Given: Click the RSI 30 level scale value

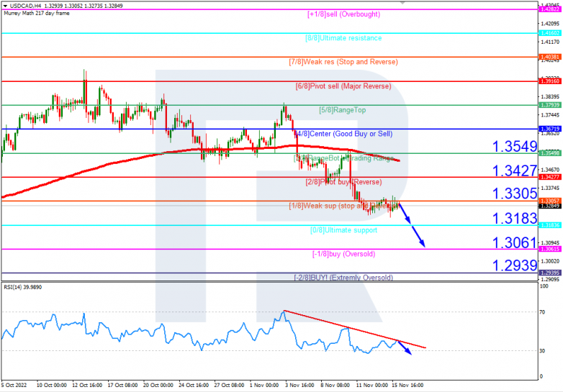Looking at the screenshot, I should [x=542, y=351].
